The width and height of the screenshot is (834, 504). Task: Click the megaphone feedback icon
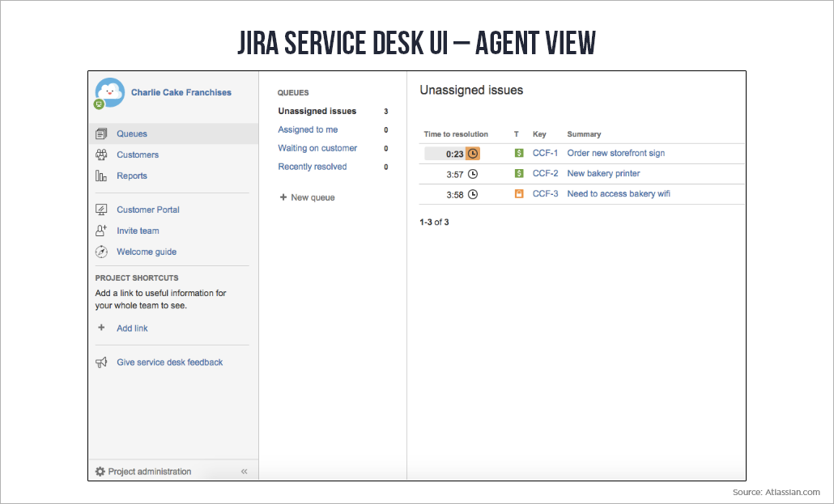102,362
